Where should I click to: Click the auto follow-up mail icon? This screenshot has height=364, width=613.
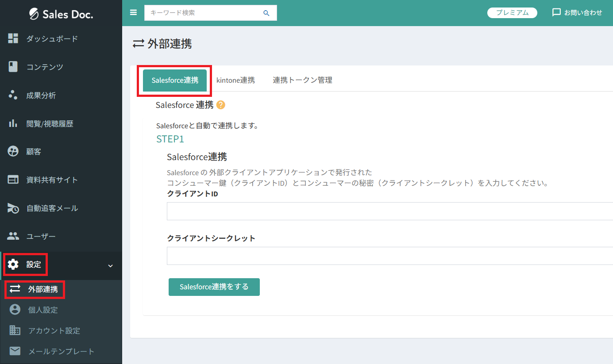pos(13,208)
